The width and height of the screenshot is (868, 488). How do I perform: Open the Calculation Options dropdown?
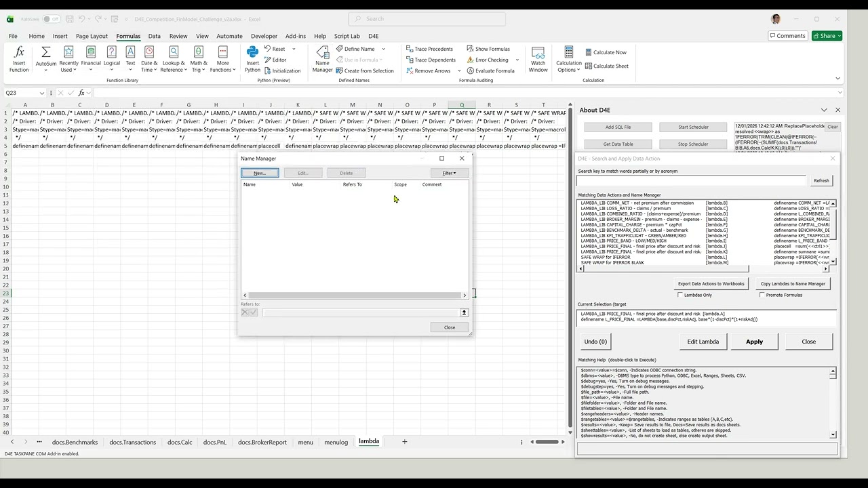pyautogui.click(x=568, y=59)
